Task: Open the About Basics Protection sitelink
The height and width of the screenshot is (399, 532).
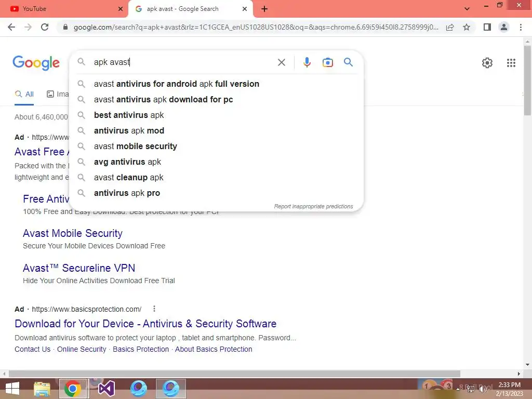Action: [214, 349]
